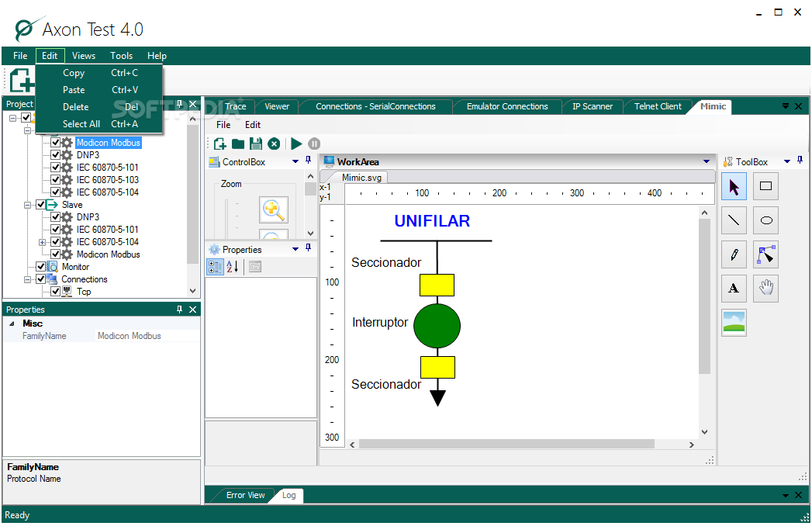
Task: Open the ToolBox panel dropdown arrow
Action: pos(787,161)
